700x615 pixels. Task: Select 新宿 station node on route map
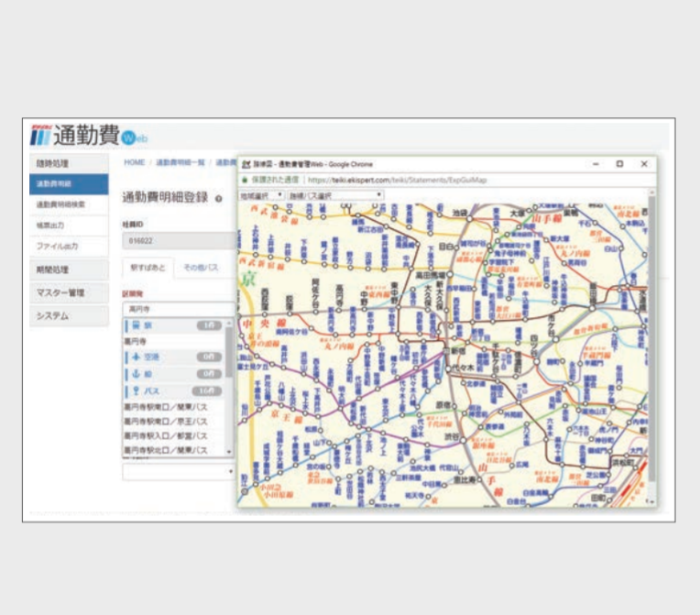pos(447,351)
